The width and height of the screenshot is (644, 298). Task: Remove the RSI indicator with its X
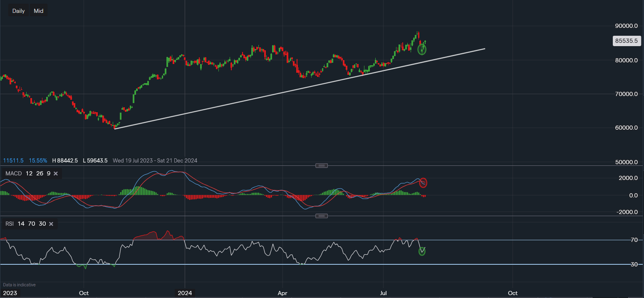coord(51,224)
